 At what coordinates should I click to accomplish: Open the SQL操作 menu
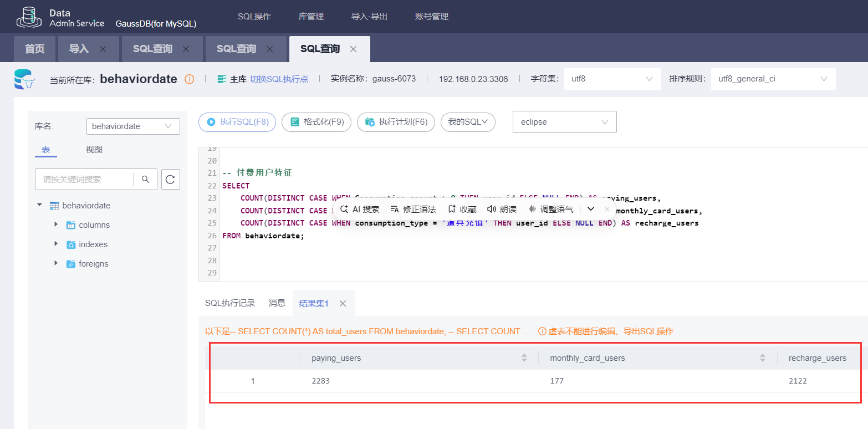pos(254,17)
